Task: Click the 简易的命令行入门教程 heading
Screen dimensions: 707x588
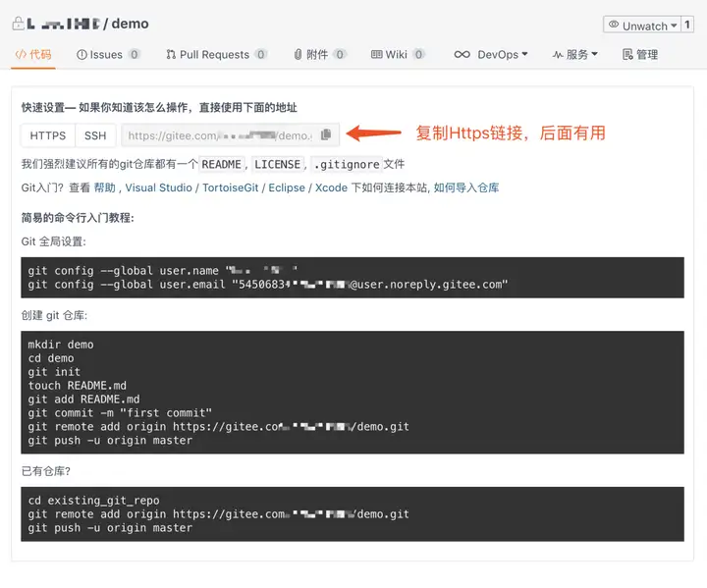Action: [x=78, y=218]
